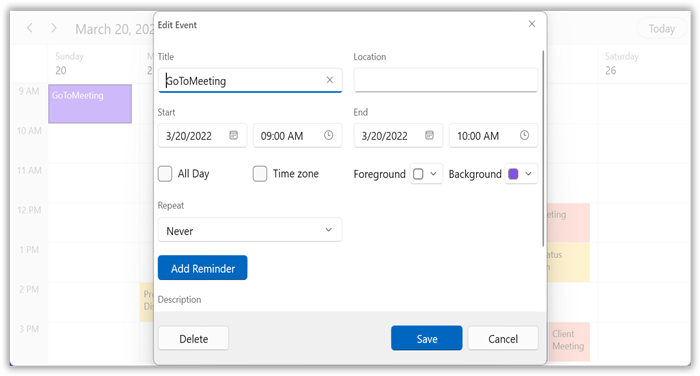The width and height of the screenshot is (700, 376).
Task: Enable the Time zone checkbox
Action: 260,174
